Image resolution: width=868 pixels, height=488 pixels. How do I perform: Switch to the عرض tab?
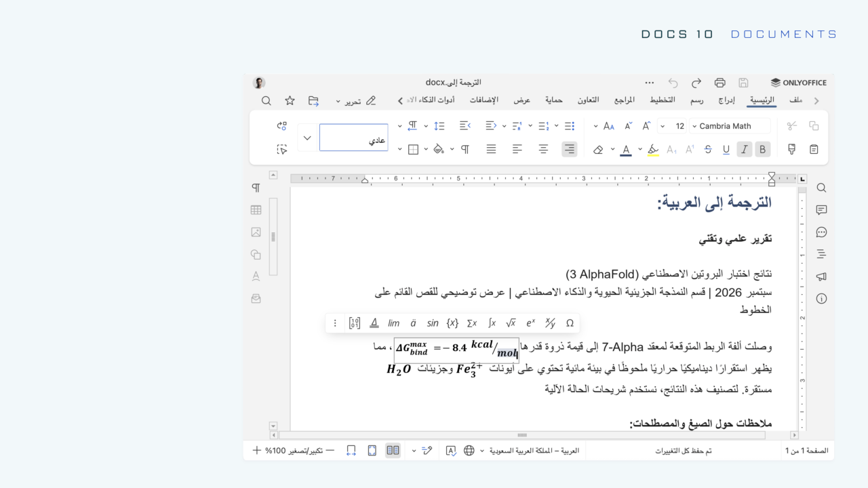point(521,100)
